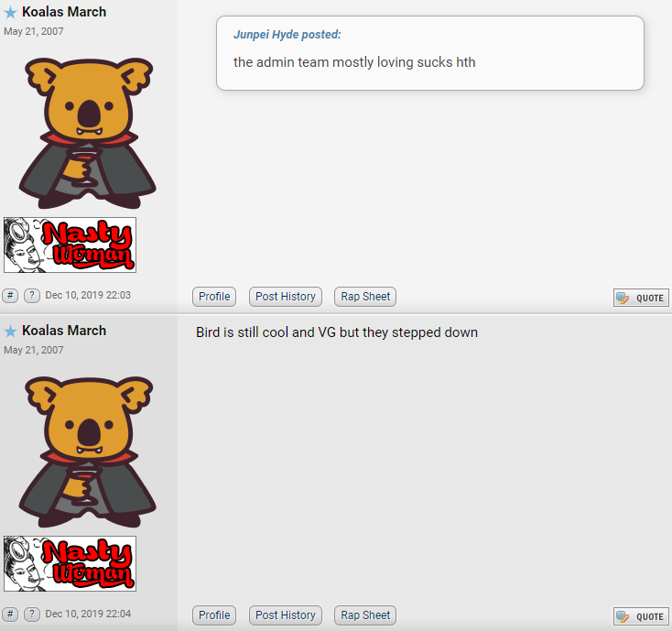This screenshot has height=631, width=672.
Task: Quote the first post by Koalas March
Action: [641, 298]
